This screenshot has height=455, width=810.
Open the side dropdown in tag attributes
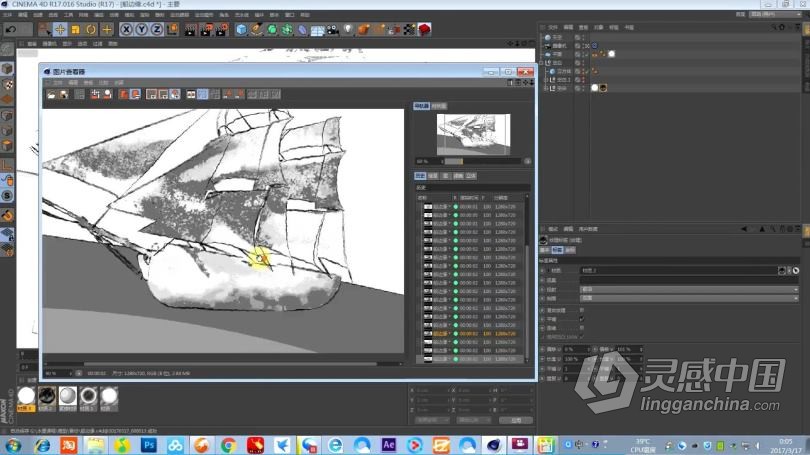click(x=689, y=299)
